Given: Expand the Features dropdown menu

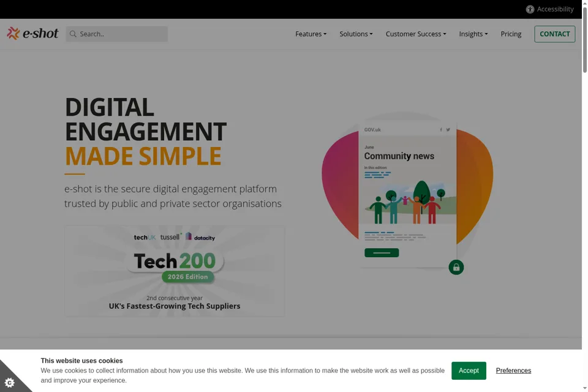Looking at the screenshot, I should click(311, 34).
